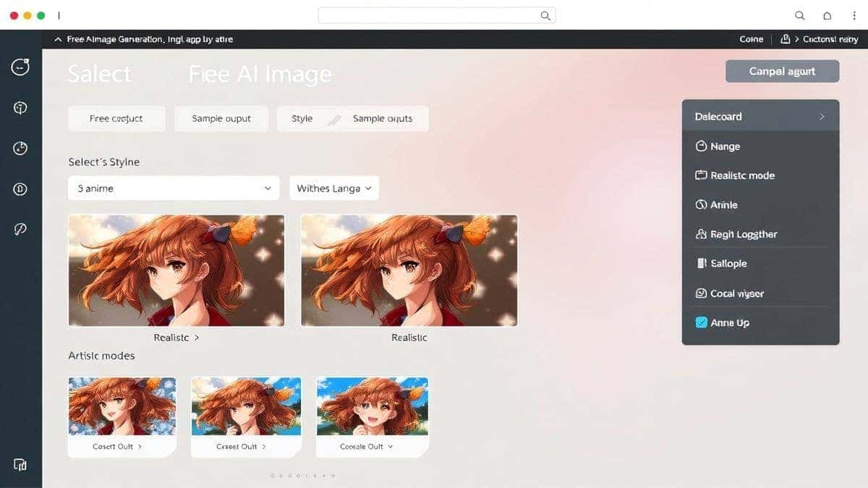Screen dimensions: 868x488
Task: Expand the Delecoard submenu arrow
Action: tap(822, 116)
